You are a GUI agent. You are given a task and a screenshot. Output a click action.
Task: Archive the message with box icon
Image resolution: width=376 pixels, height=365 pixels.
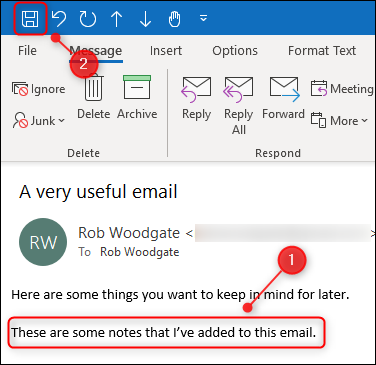pyautogui.click(x=137, y=97)
